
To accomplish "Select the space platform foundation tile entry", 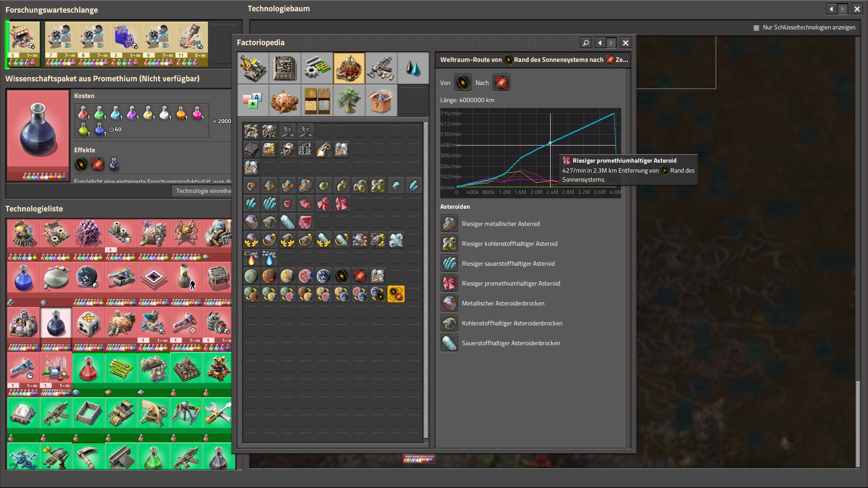I will [251, 150].
